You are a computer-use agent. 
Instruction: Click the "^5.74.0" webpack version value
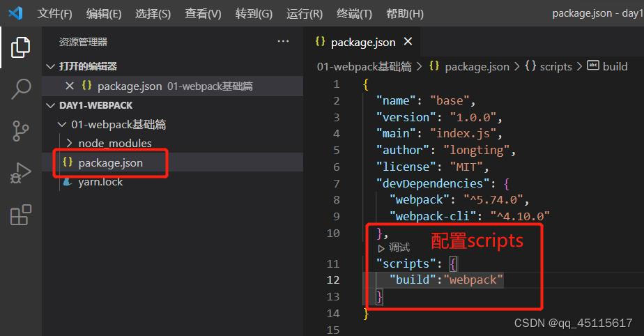click(493, 200)
